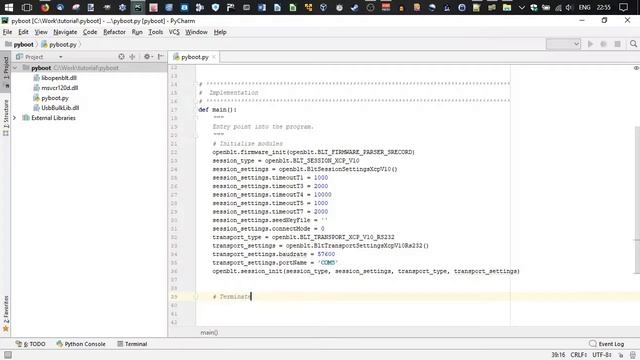Click the main() breadcrumb below editor
The height and width of the screenshot is (360, 640).
pyautogui.click(x=209, y=333)
